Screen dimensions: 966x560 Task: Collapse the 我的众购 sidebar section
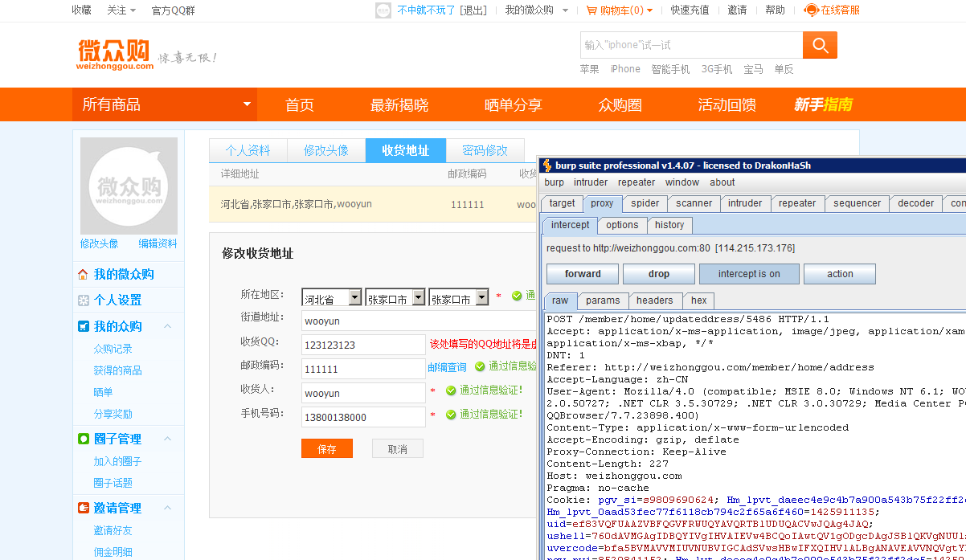click(167, 326)
